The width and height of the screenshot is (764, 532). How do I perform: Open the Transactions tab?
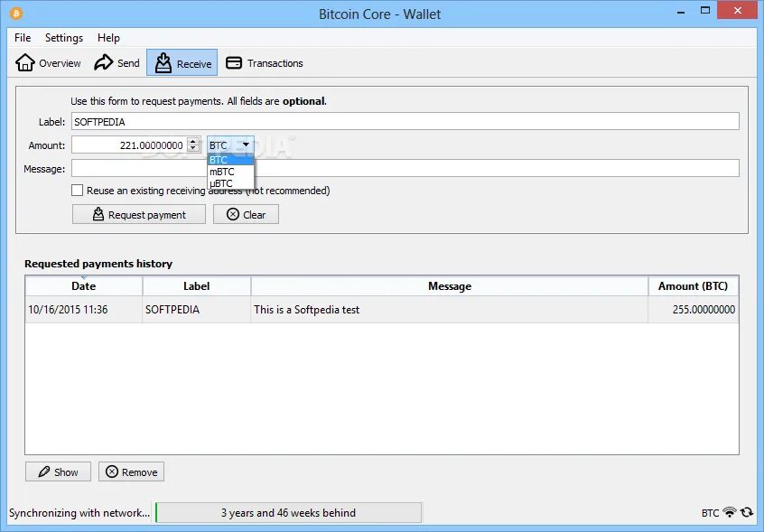coord(264,63)
